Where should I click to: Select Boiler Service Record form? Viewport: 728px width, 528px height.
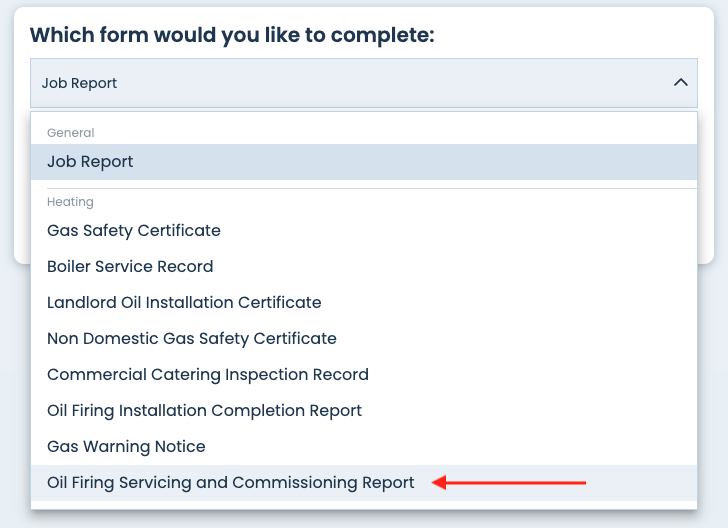click(x=130, y=267)
